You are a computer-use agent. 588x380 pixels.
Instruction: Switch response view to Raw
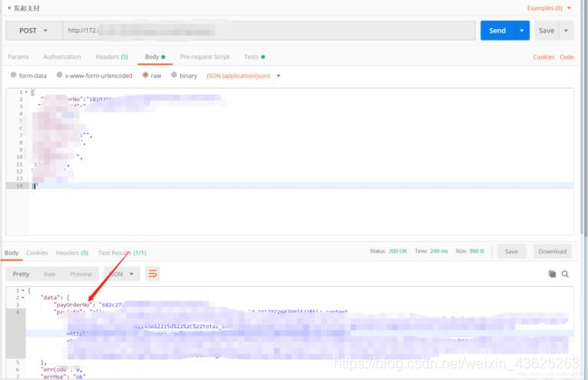tap(50, 274)
